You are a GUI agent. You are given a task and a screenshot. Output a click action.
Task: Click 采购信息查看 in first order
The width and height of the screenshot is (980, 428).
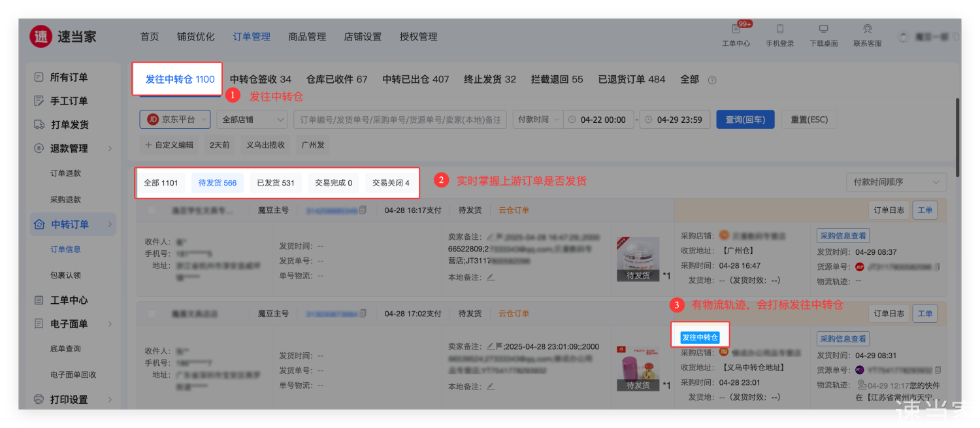tap(843, 236)
